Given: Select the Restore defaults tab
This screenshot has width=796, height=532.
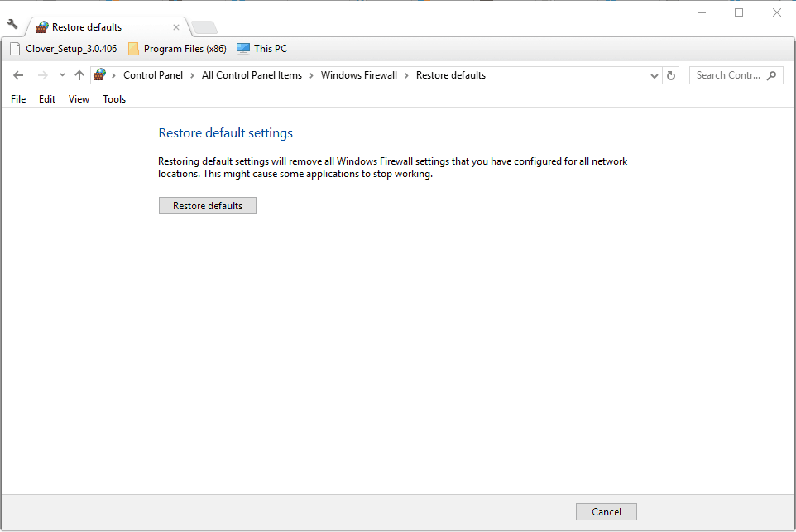Looking at the screenshot, I should [108, 27].
